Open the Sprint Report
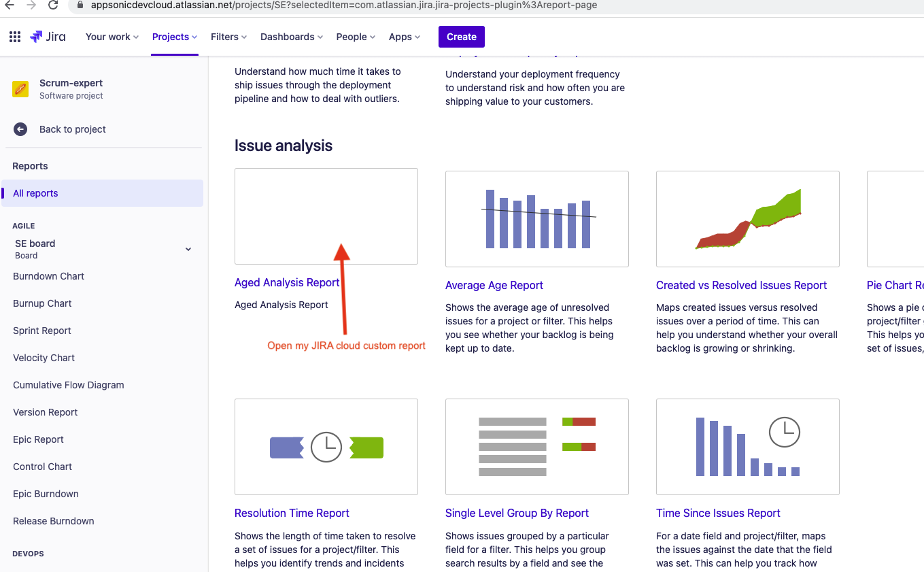Screen dimensions: 924x572 click(x=42, y=331)
